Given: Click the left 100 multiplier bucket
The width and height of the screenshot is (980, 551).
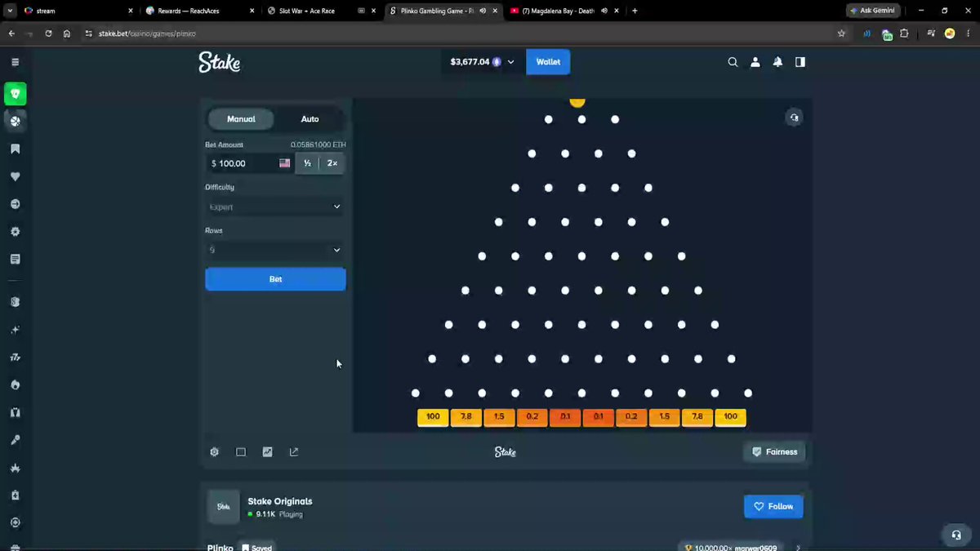Looking at the screenshot, I should coord(433,417).
